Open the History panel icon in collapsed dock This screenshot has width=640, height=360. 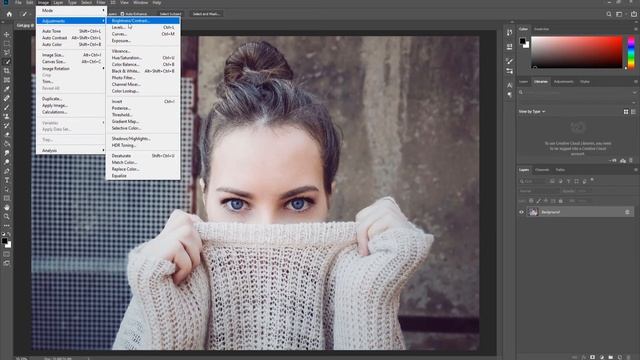509,32
